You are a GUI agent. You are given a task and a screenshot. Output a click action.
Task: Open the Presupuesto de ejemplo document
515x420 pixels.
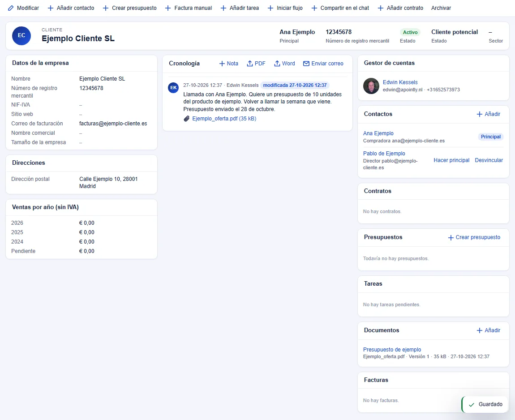pos(392,350)
